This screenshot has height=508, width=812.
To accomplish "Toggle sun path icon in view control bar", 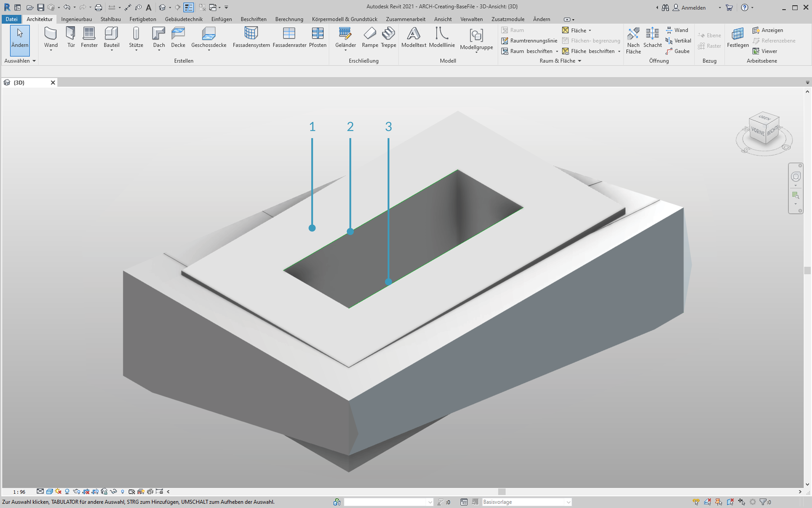I will pos(58,492).
